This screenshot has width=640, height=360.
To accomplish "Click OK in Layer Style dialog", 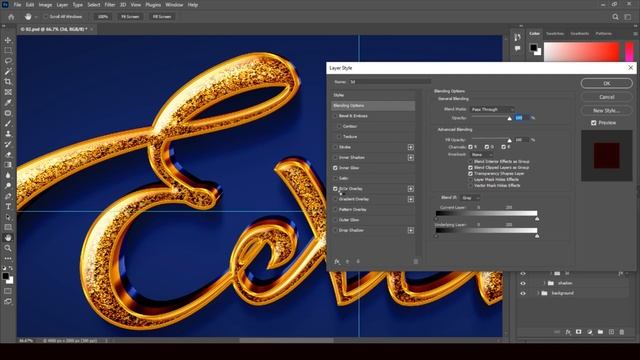I will click(x=607, y=83).
